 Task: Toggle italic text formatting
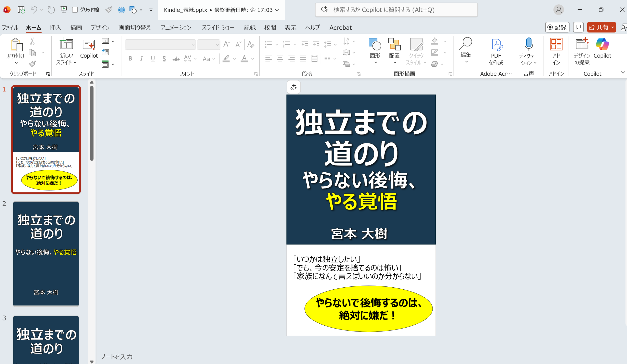point(141,59)
